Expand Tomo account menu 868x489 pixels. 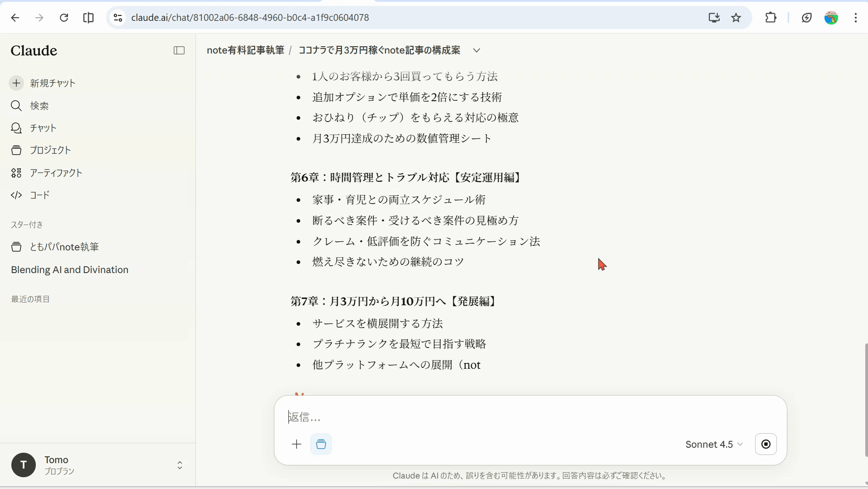(x=180, y=465)
